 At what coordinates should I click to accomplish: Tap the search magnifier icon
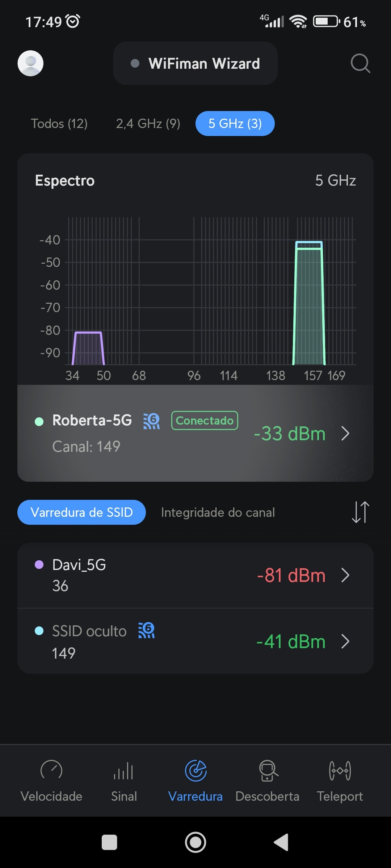360,63
